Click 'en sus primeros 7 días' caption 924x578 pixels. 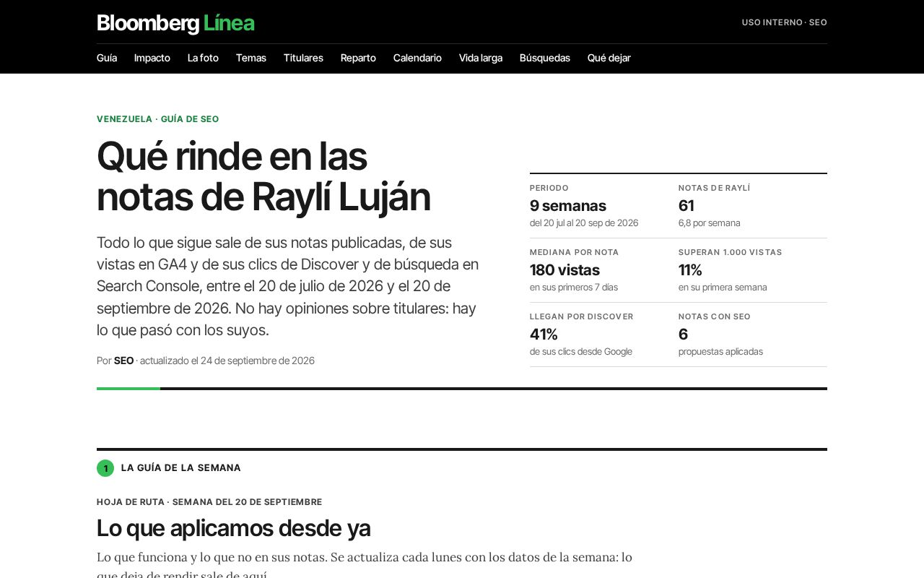[x=574, y=288]
